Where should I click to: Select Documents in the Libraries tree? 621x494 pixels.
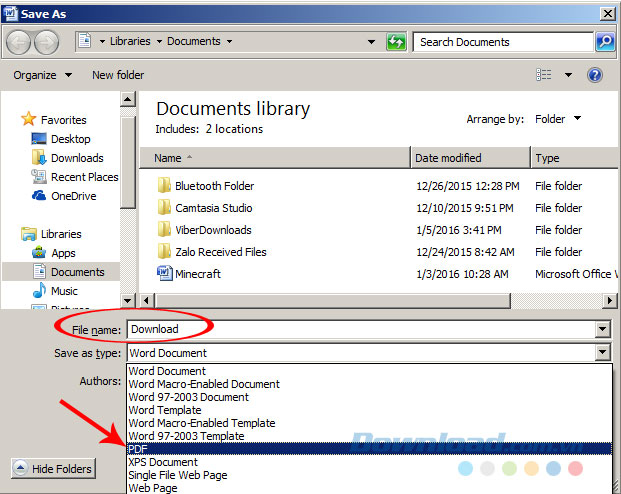pyautogui.click(x=61, y=272)
